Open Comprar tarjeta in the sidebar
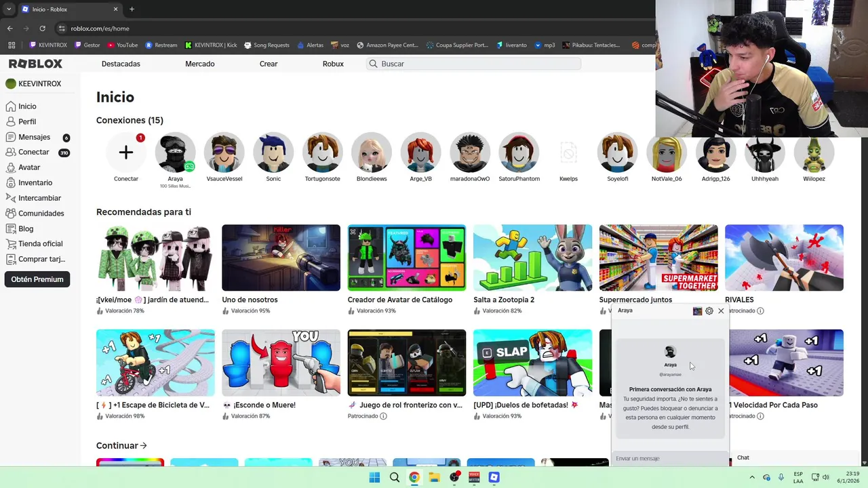868x488 pixels. click(x=35, y=260)
